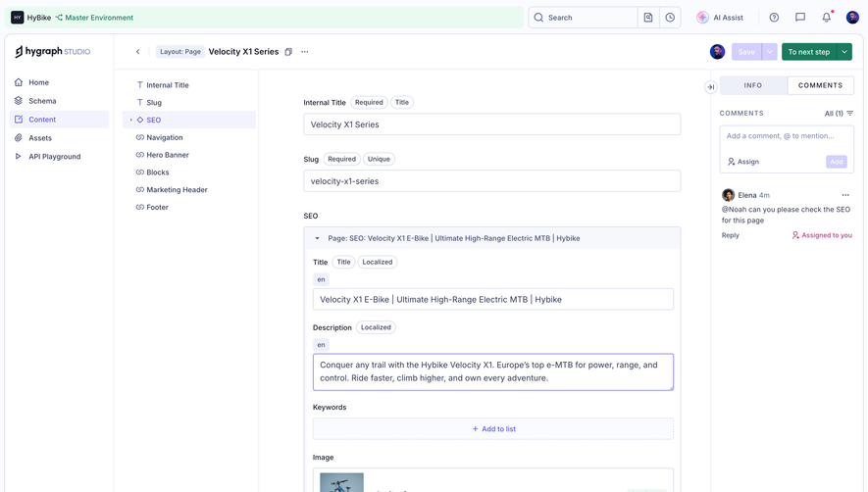Open the help question mark icon
This screenshot has height=492, width=868.
click(774, 18)
